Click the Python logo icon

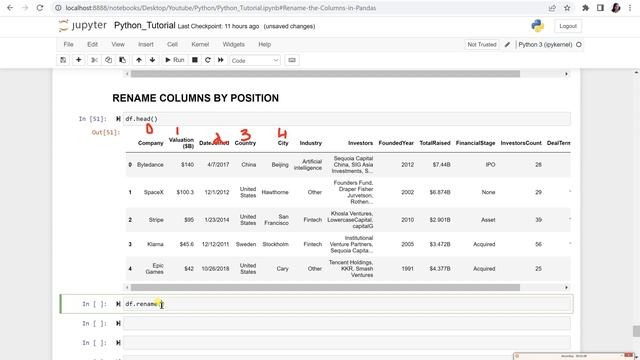tap(538, 26)
